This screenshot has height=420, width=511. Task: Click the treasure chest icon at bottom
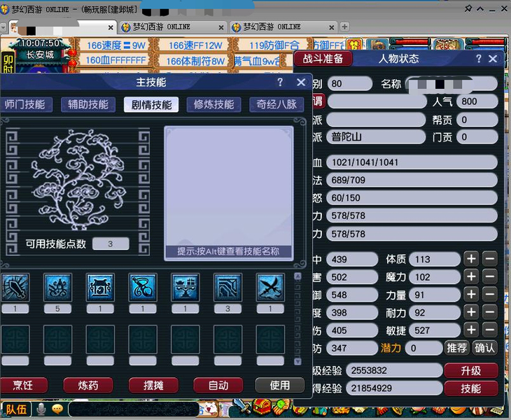[262, 407]
